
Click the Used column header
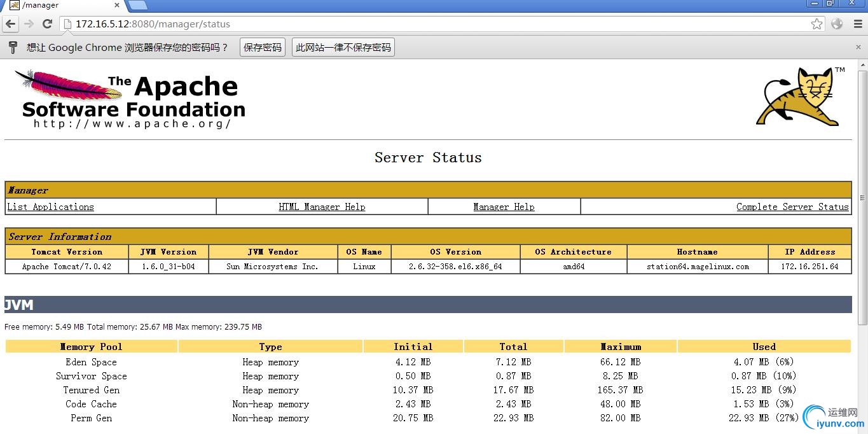[x=764, y=347]
